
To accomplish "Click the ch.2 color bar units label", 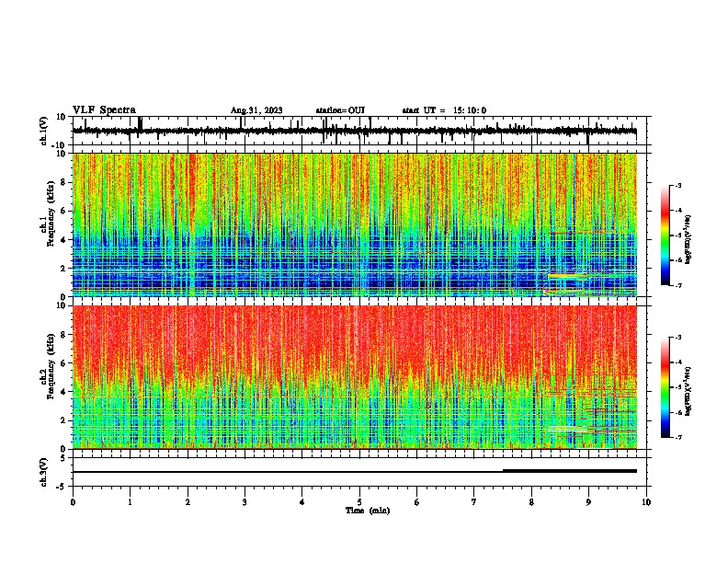I will (688, 391).
